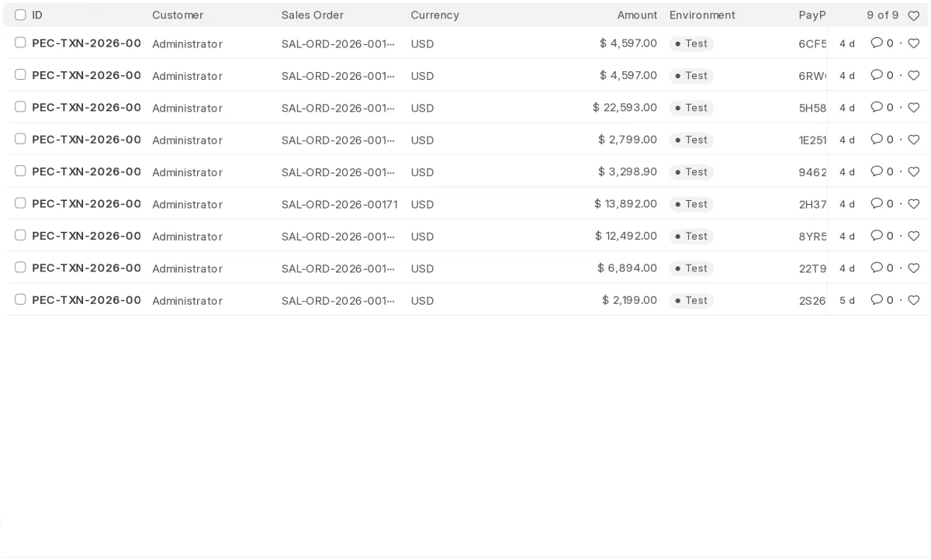Click sales order SAL-ORD-2026-00171
This screenshot has height=560, width=931.
[339, 205]
